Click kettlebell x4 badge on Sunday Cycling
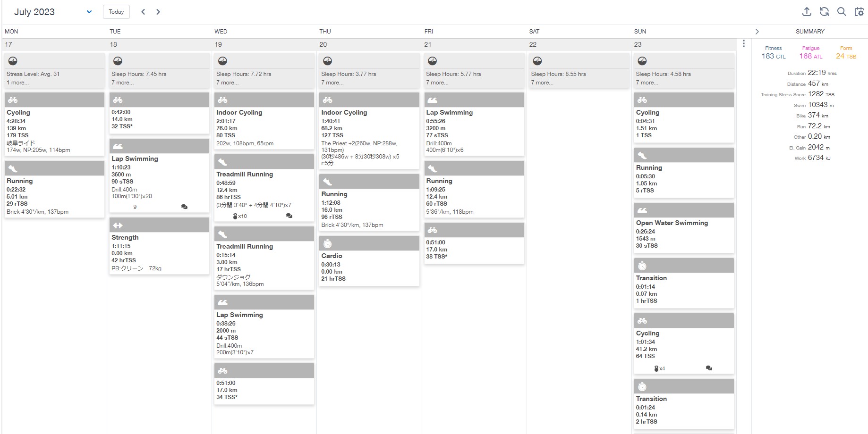This screenshot has width=868, height=434. coord(660,368)
